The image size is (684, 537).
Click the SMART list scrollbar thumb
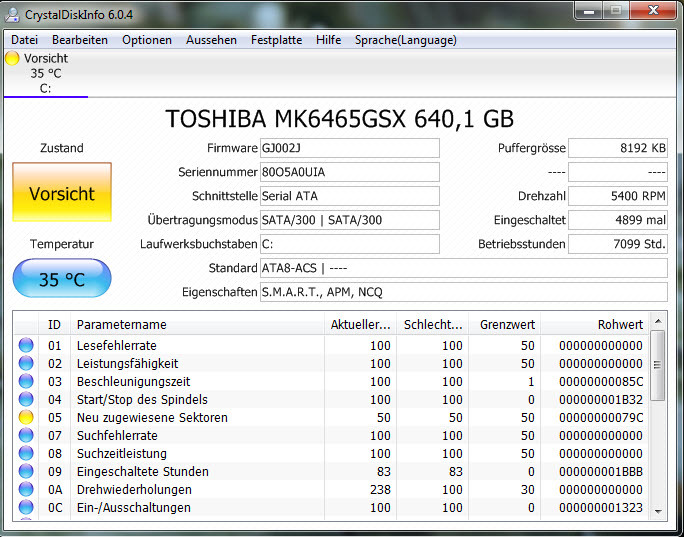click(658, 365)
